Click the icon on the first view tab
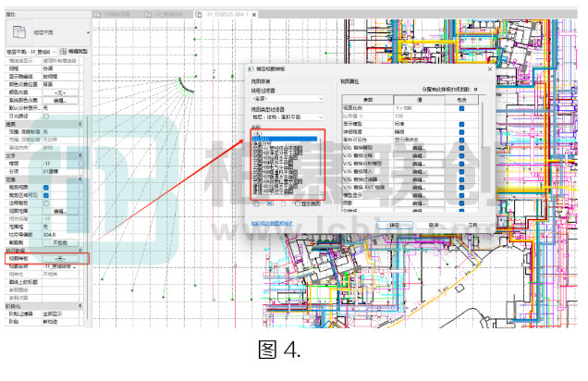This screenshot has width=588, height=381. click(x=97, y=14)
